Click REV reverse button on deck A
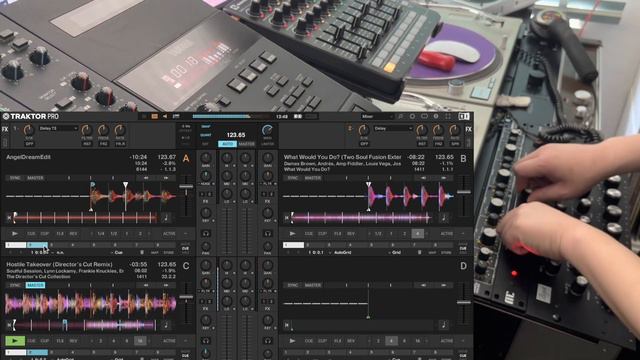640x360 pixels. click(73, 234)
